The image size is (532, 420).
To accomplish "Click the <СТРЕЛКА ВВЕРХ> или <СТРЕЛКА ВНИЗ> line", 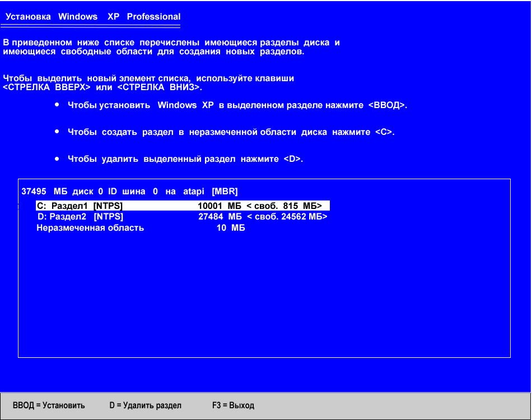I will (102, 87).
